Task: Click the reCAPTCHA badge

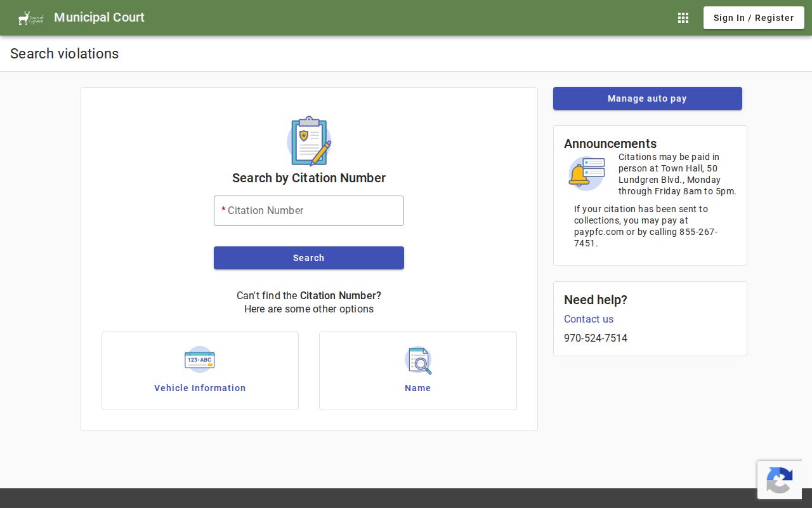Action: pos(780,479)
